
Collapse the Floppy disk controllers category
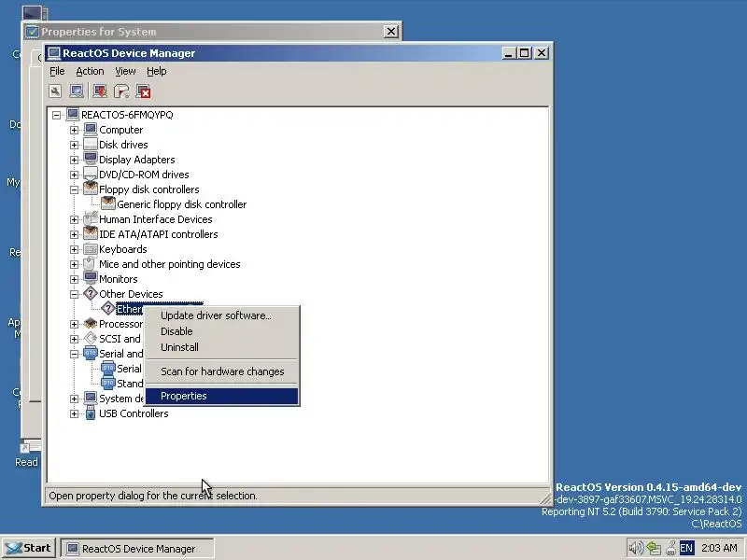(74, 189)
